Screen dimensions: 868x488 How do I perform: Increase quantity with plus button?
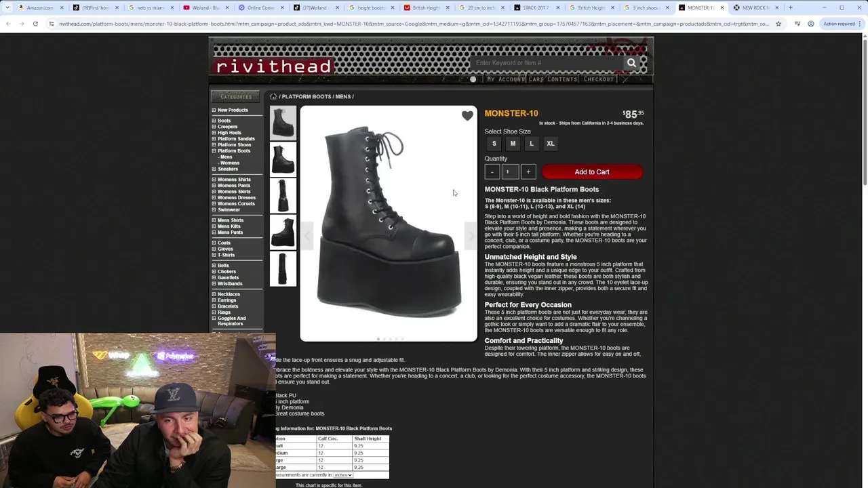[528, 172]
